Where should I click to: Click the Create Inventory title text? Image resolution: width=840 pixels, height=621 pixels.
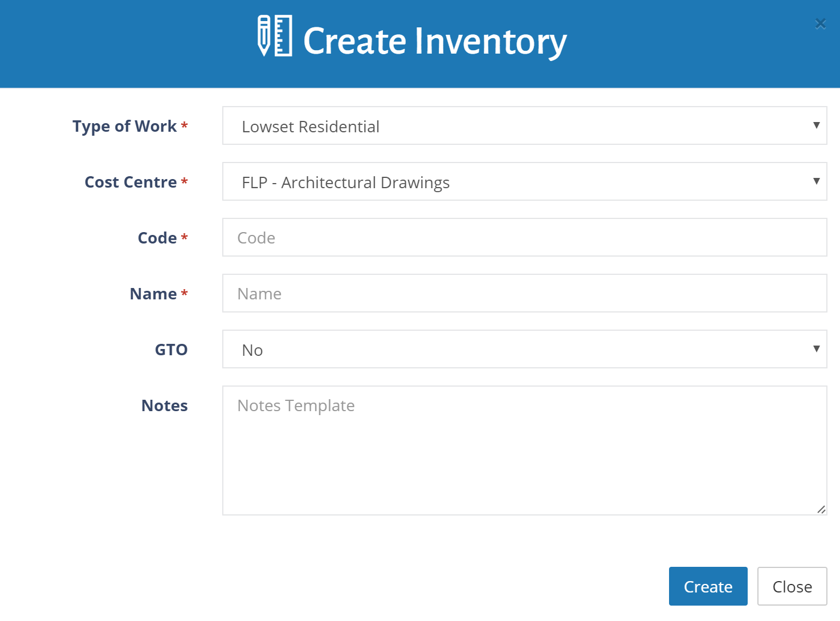[x=435, y=39]
